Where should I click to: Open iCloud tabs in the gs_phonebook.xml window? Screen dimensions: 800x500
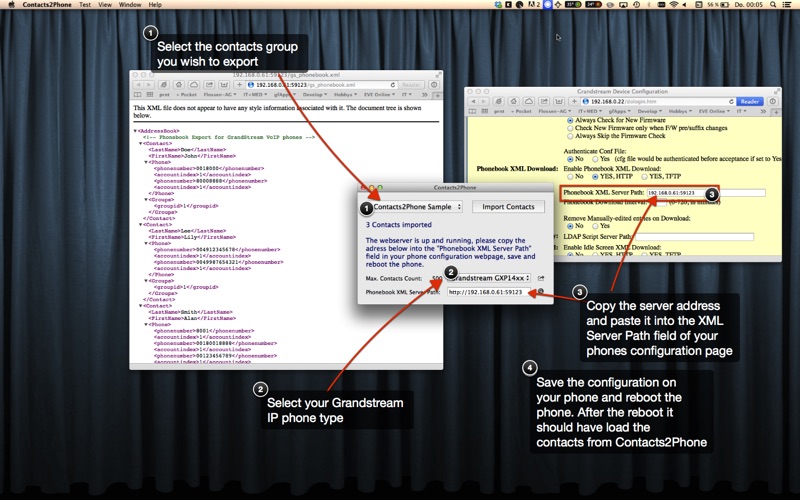[x=194, y=85]
